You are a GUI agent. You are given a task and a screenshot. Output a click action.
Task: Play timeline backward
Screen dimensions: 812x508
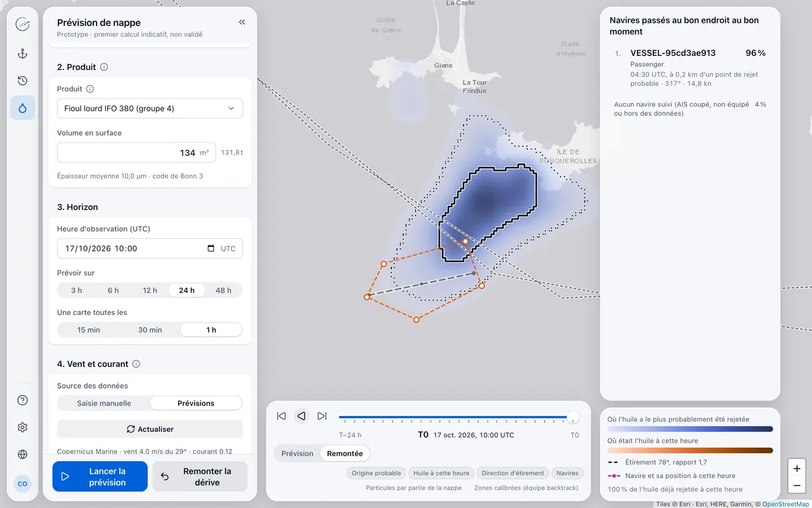click(x=301, y=416)
